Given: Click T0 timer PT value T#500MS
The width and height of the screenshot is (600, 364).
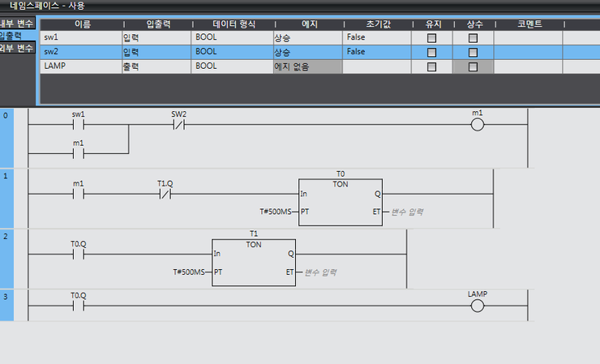Looking at the screenshot, I should point(276,212).
